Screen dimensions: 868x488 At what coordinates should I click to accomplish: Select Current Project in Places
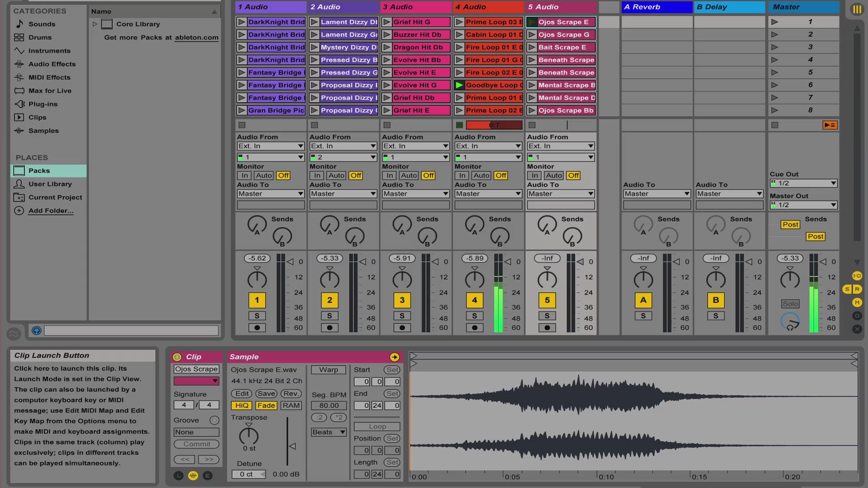tap(55, 197)
